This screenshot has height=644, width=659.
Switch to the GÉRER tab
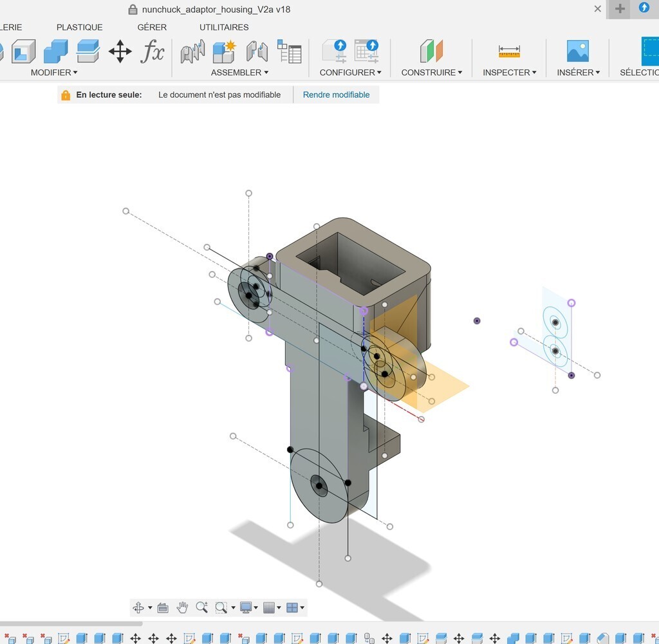point(152,27)
